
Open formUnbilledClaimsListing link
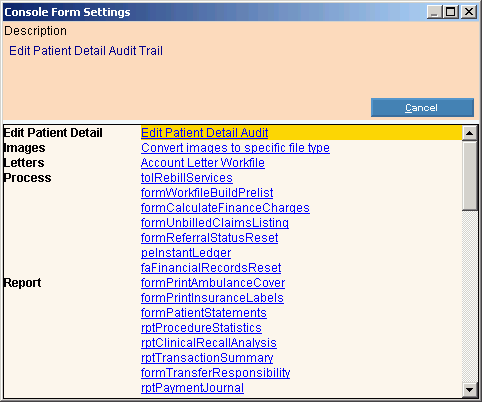coord(215,223)
